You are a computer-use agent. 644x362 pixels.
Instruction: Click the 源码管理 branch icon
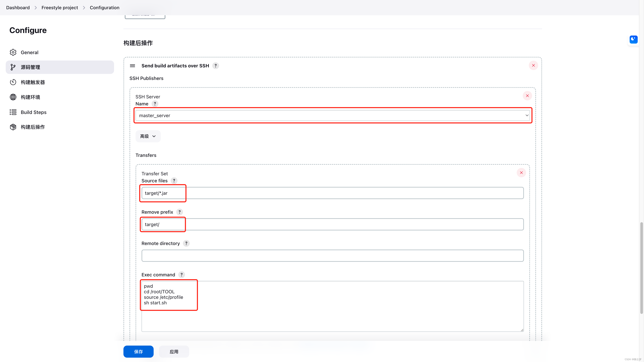[13, 67]
